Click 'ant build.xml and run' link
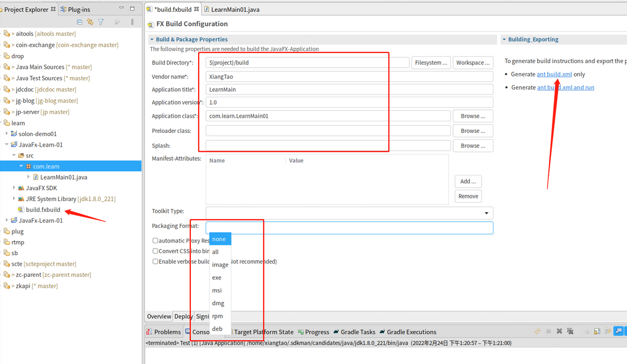The height and width of the screenshot is (364, 627). coord(566,88)
